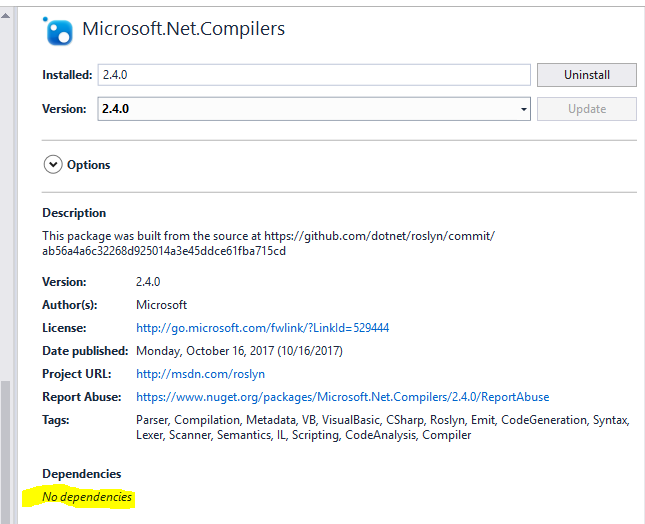Click the 'No dependencies' text

[x=87, y=497]
